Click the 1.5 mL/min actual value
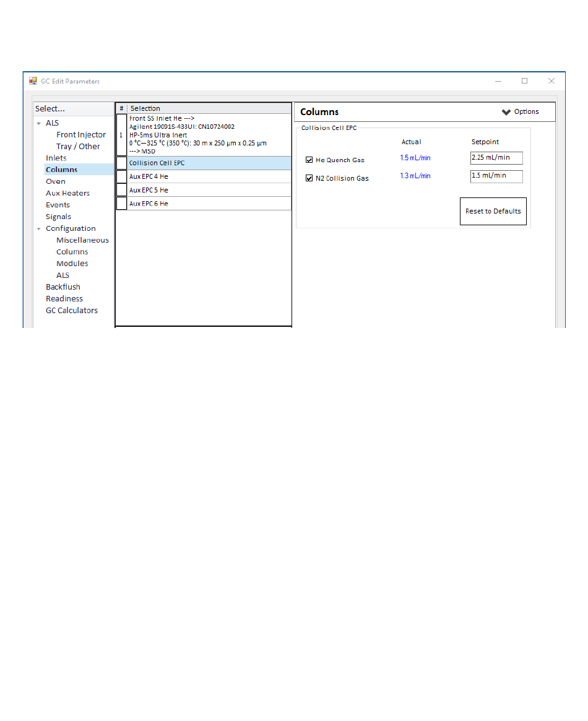 [x=415, y=158]
